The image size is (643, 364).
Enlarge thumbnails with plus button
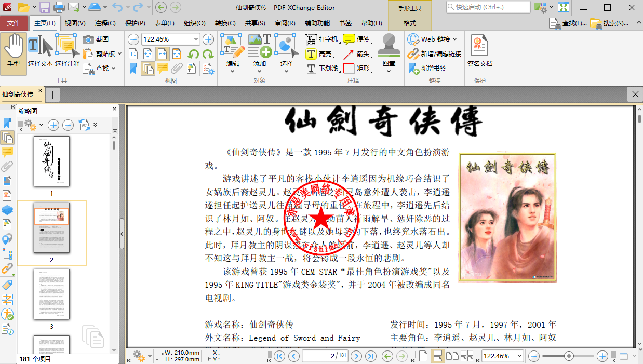point(53,125)
